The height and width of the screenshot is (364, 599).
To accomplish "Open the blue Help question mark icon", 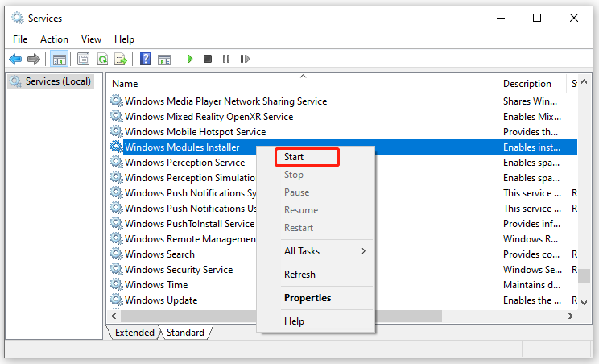I will 145,59.
